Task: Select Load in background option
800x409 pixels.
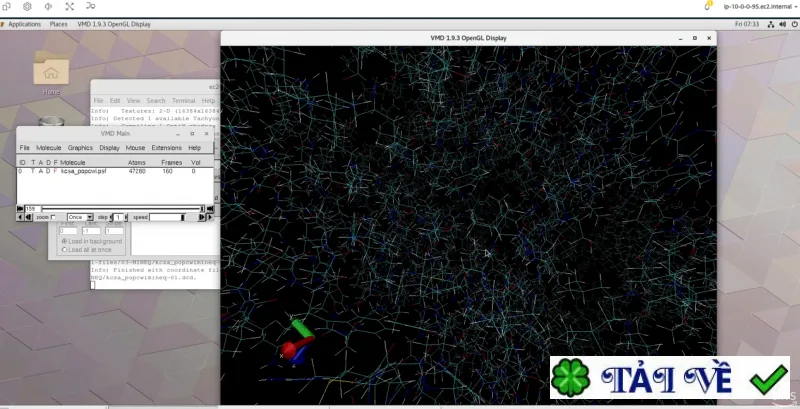Action: [64, 241]
